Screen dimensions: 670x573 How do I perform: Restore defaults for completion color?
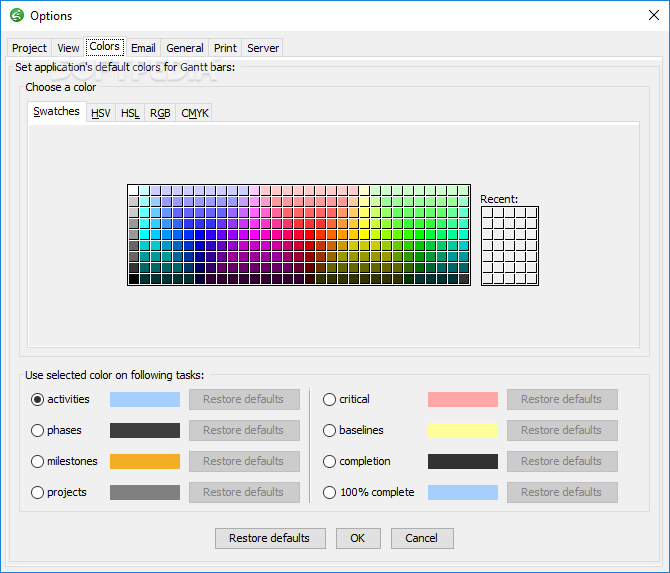562,461
